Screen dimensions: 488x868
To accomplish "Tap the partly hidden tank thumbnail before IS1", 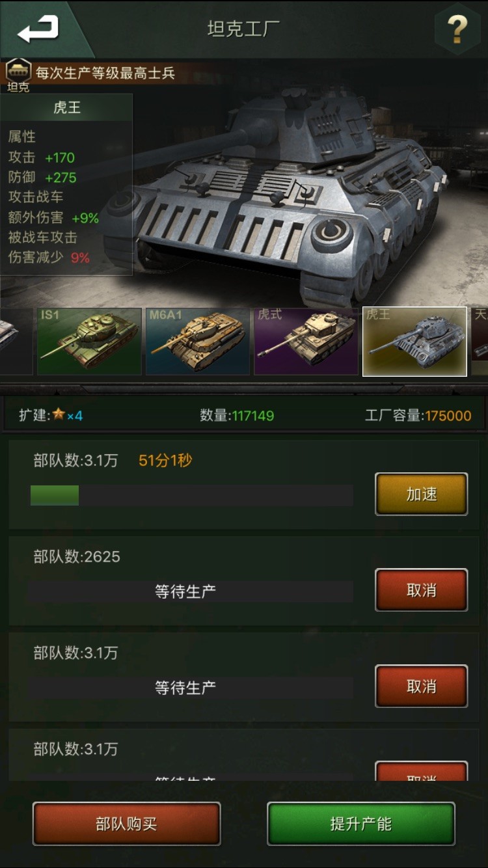I will coord(16,342).
